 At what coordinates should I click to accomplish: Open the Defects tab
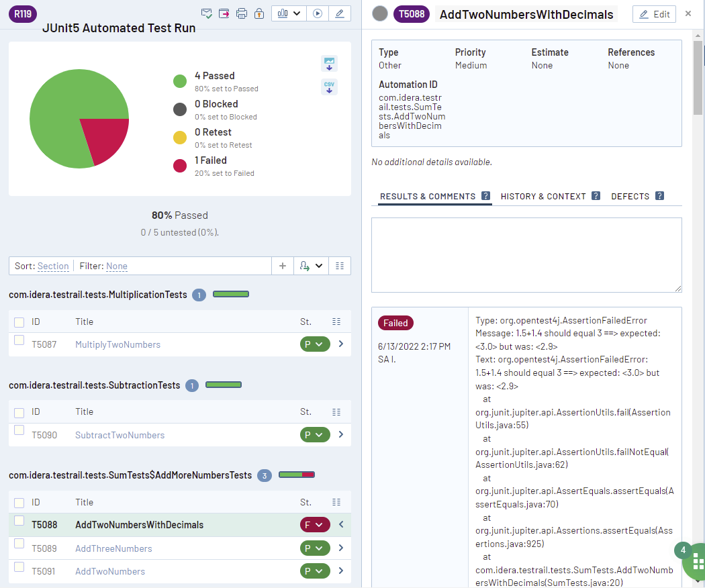point(630,196)
